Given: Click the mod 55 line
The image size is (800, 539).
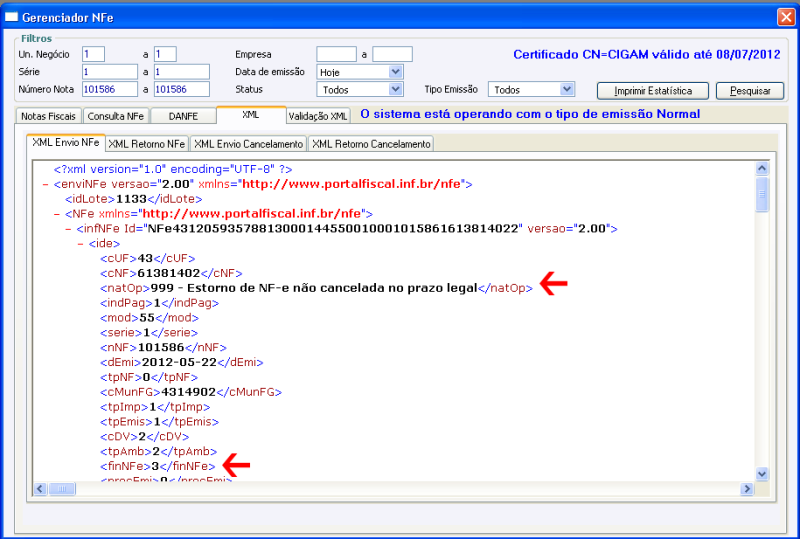Looking at the screenshot, I should coord(149,317).
